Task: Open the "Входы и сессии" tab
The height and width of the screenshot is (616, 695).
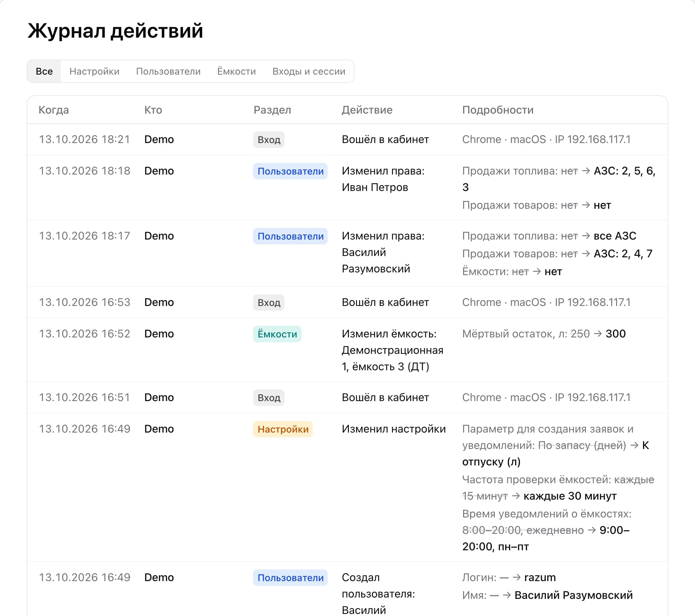Action: [x=309, y=71]
